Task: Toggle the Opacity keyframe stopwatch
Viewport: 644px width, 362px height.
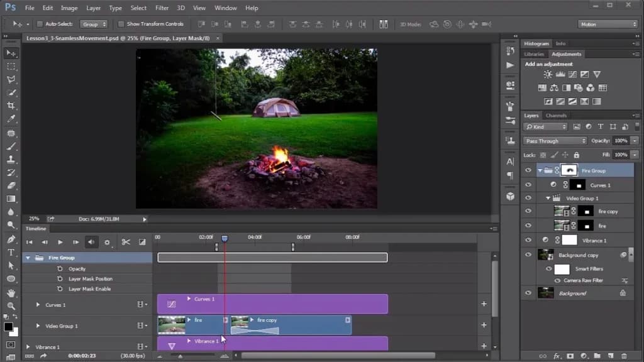Action: [x=60, y=268]
